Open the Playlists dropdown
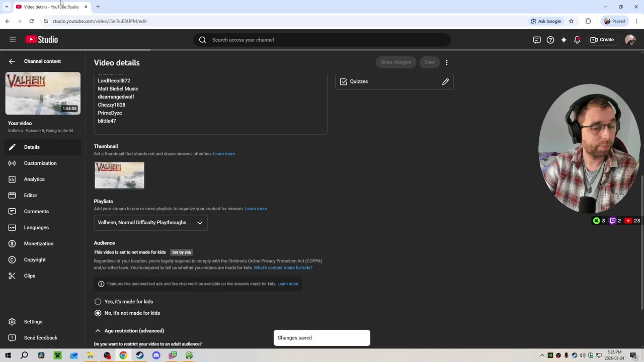Image resolution: width=644 pixels, height=362 pixels. [150, 223]
